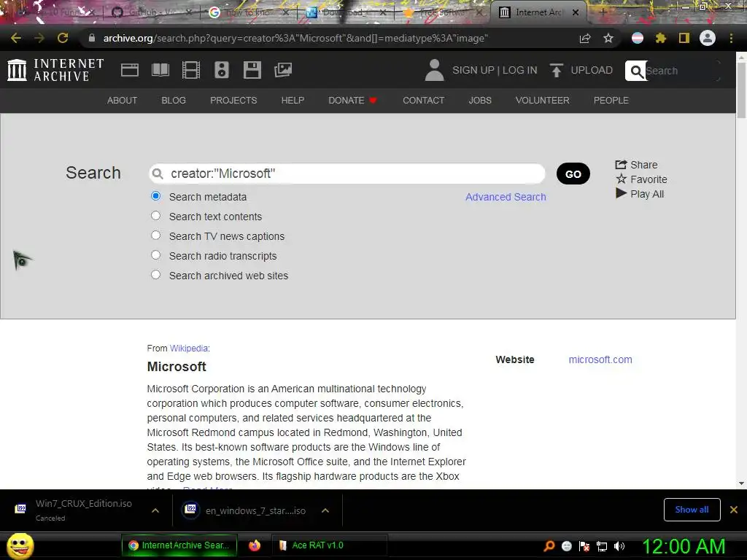747x560 pixels.
Task: Click the network tray icon
Action: (602, 546)
